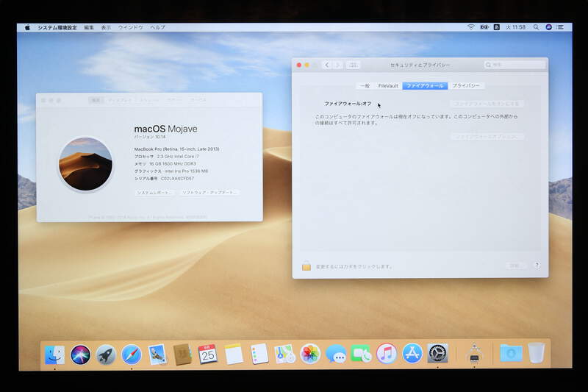Open FaceTime app in the Dock
The width and height of the screenshot is (588, 392).
361,354
